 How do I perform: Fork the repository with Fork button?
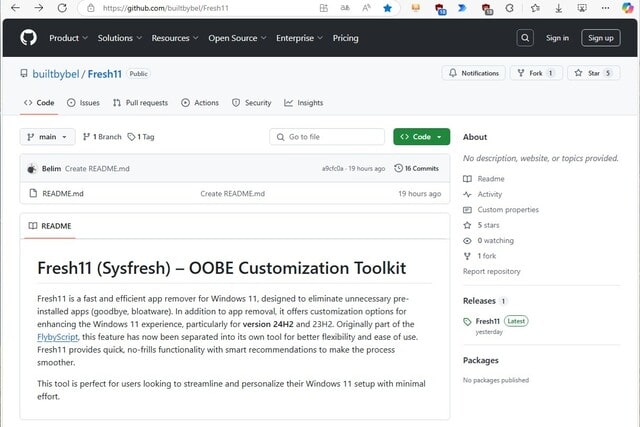(x=536, y=73)
